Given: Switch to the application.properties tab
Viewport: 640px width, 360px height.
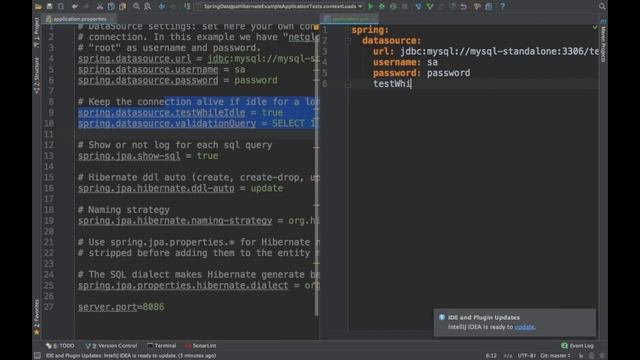Looking at the screenshot, I should click(x=79, y=19).
